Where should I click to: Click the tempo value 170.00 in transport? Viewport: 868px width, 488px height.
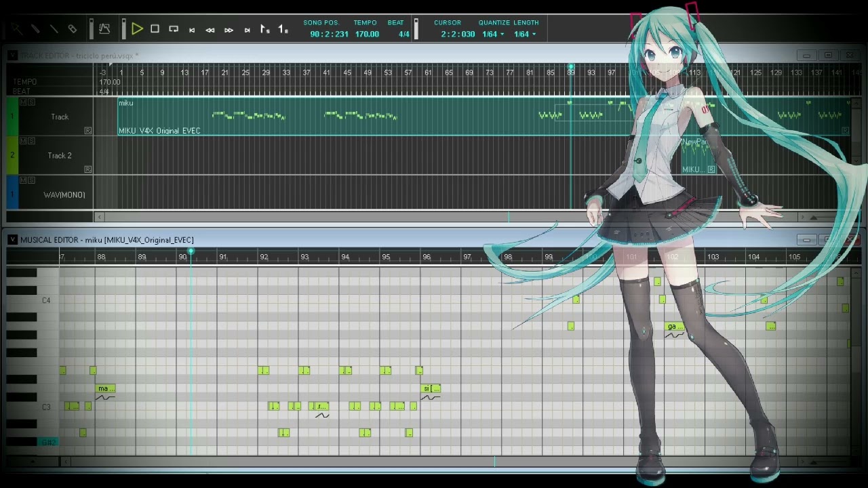[x=367, y=34]
